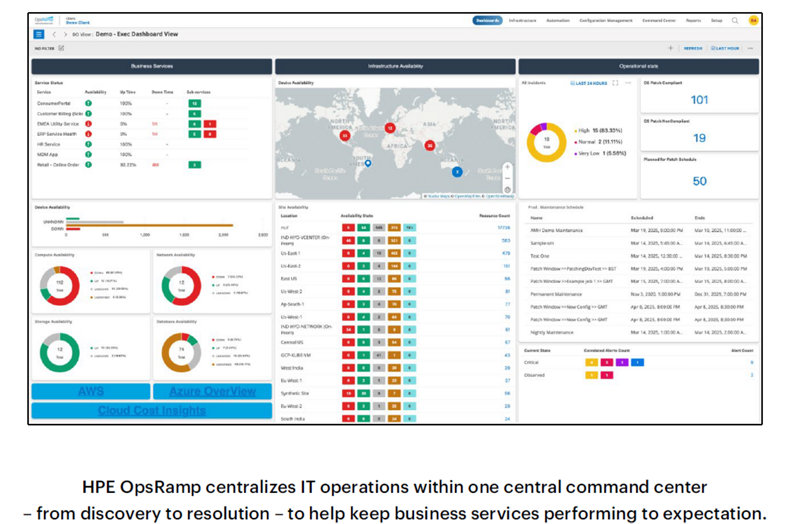This screenshot has height=524, width=800.
Task: Open the yellow user avatar
Action: 753,20
